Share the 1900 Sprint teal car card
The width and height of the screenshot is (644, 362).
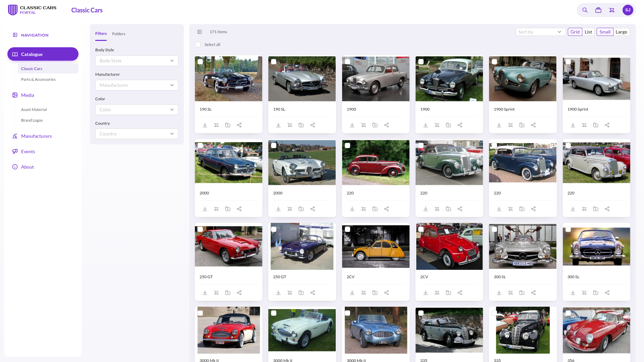(x=533, y=125)
